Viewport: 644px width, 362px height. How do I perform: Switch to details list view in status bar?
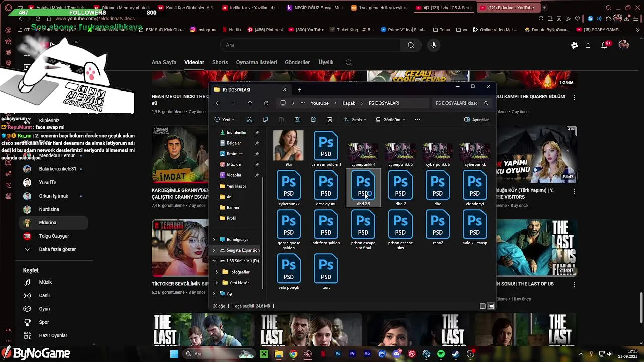tap(482, 306)
